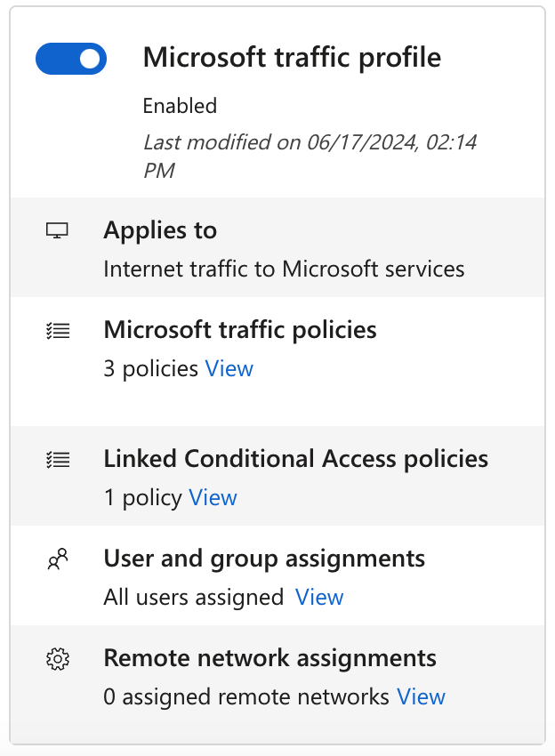
Task: Click the list icon beside Microsoft traffic policies
Action: tap(57, 331)
